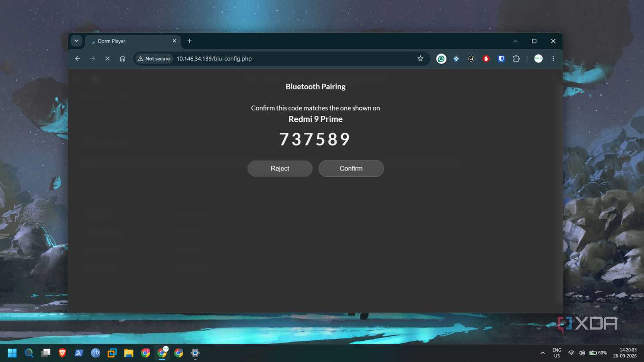Click the pairing code 737589

click(x=315, y=139)
